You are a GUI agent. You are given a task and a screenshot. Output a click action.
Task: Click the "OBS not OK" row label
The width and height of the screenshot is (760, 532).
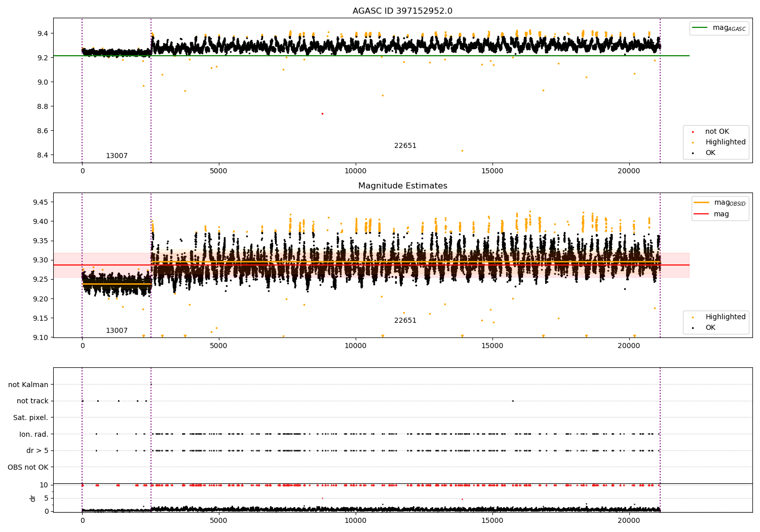pos(28,468)
